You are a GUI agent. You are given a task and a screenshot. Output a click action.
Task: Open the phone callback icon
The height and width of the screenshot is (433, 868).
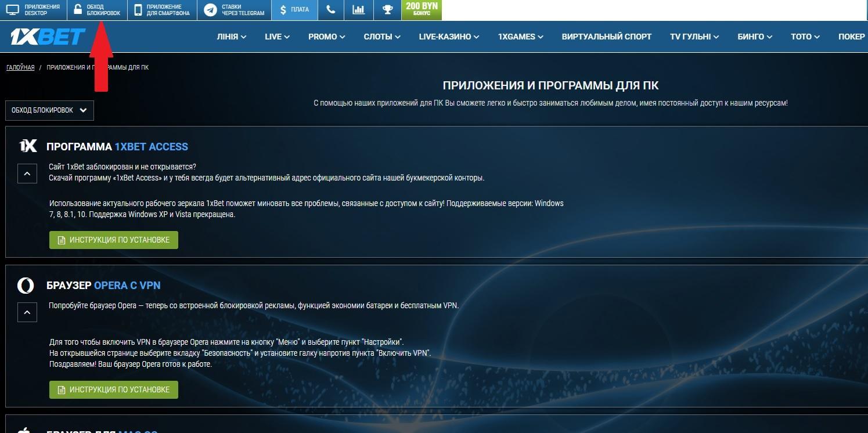point(331,10)
